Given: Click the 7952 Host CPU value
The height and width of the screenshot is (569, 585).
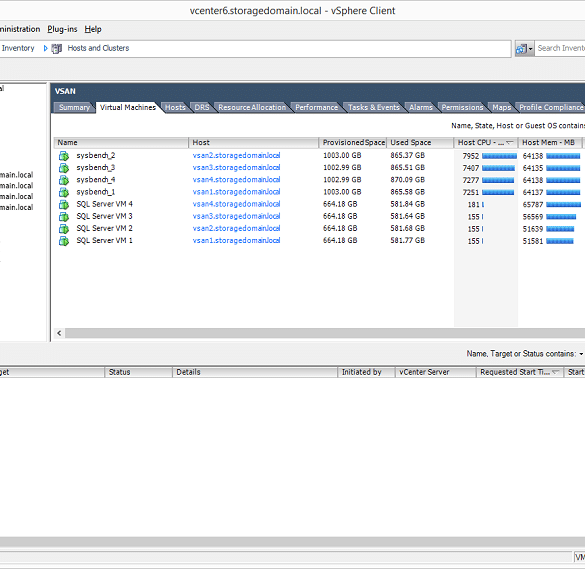Looking at the screenshot, I should [x=470, y=156].
